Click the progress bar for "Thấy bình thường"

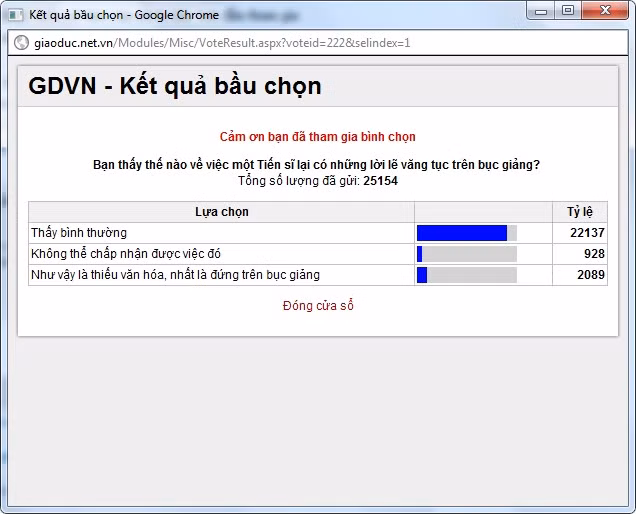coord(466,233)
